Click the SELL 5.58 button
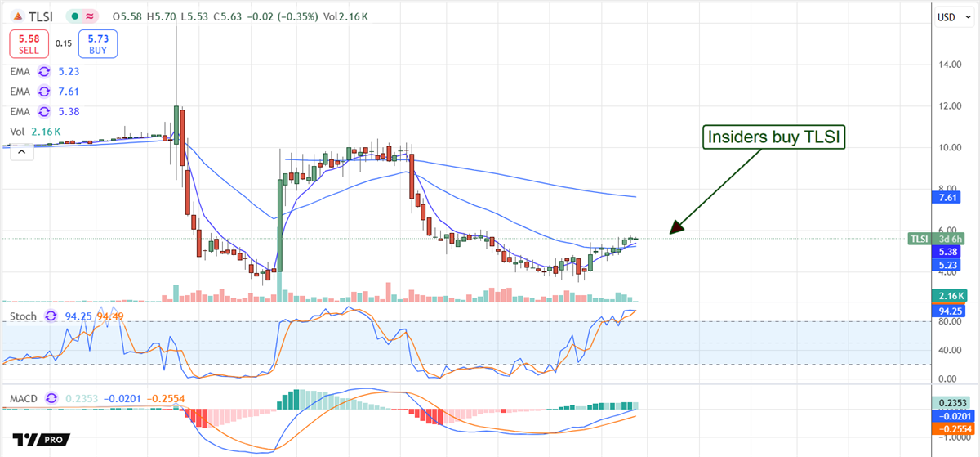 (x=29, y=44)
